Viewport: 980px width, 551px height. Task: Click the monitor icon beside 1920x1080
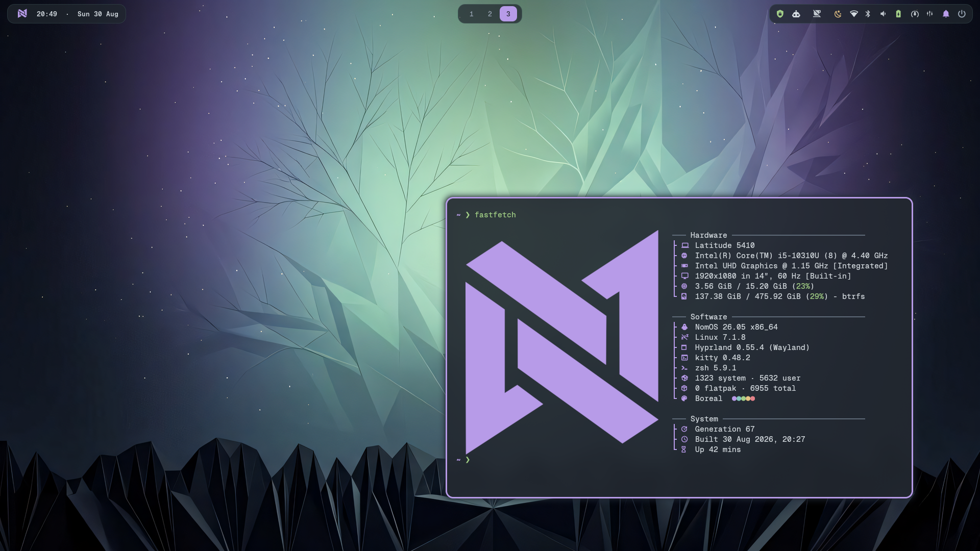[x=684, y=276]
